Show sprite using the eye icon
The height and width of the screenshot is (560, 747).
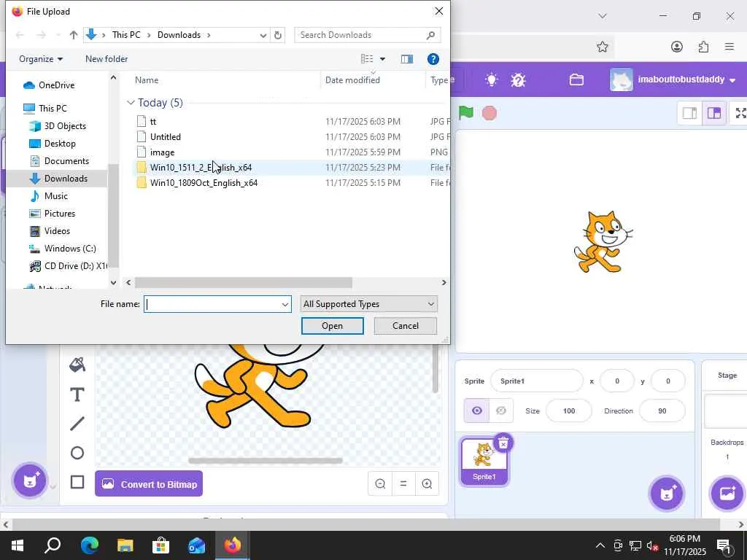tap(476, 411)
